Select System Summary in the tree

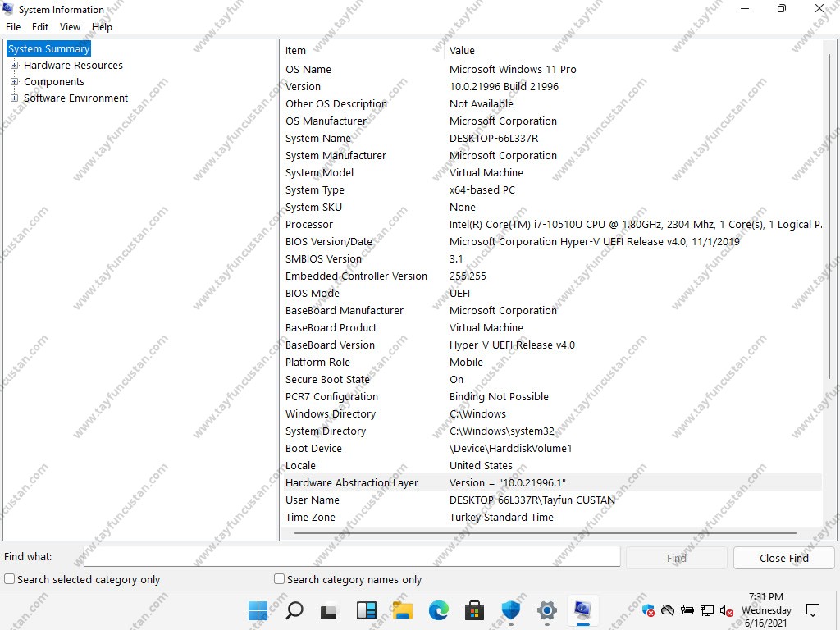click(x=48, y=48)
